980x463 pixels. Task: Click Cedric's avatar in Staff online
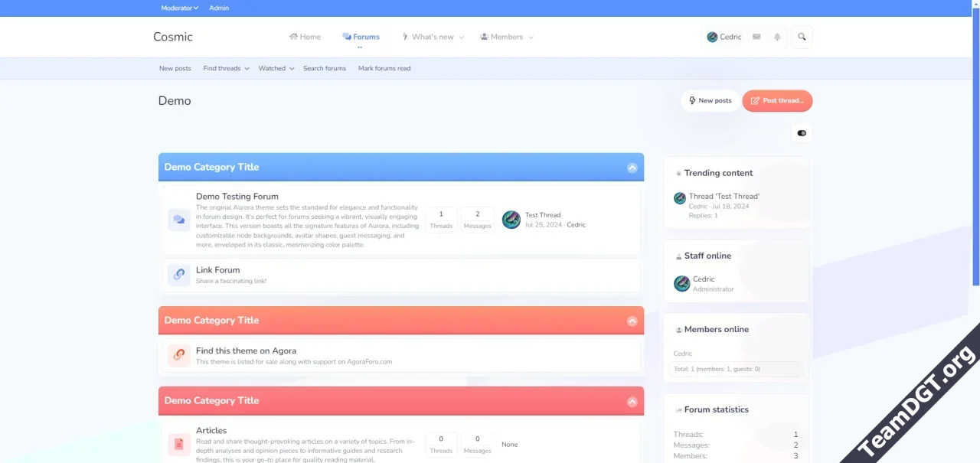tap(681, 284)
